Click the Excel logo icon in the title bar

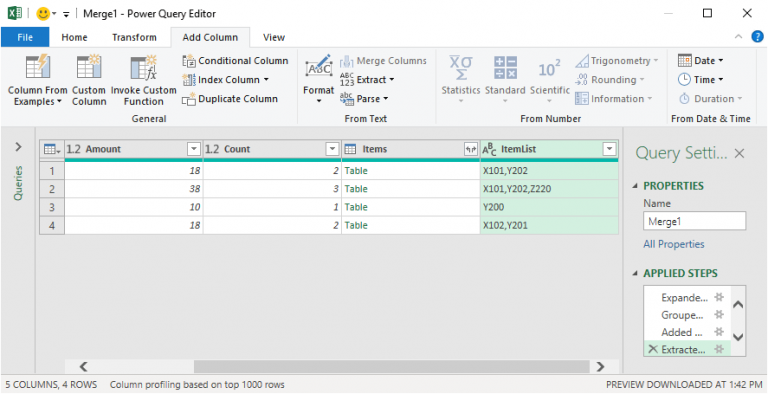pyautogui.click(x=14, y=14)
